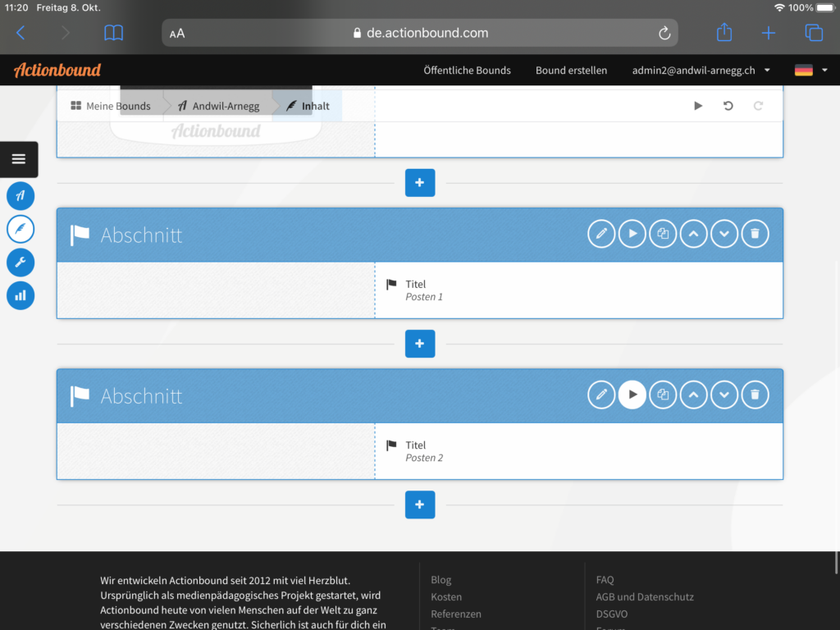This screenshot has width=840, height=630.
Task: Click the wrench settings icon in sidebar
Action: (x=21, y=262)
